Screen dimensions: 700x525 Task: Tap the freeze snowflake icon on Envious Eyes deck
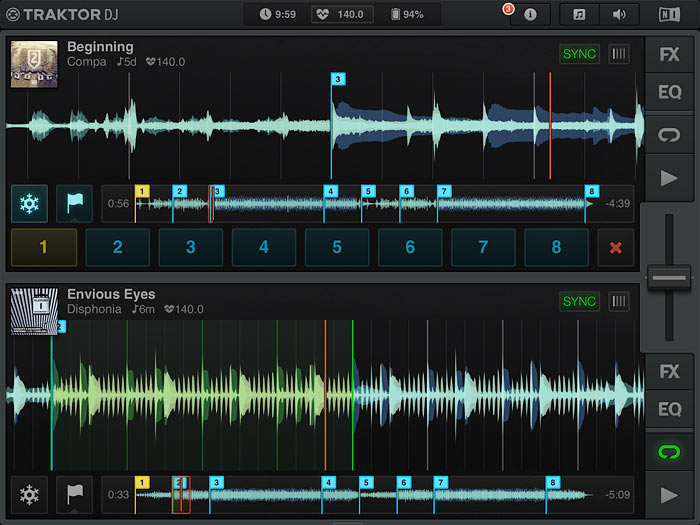[29, 494]
